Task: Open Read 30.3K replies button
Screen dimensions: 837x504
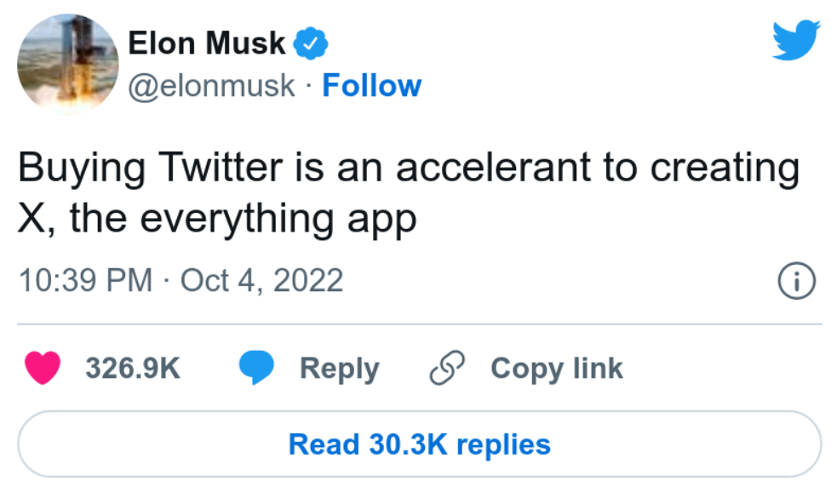Action: tap(419, 444)
